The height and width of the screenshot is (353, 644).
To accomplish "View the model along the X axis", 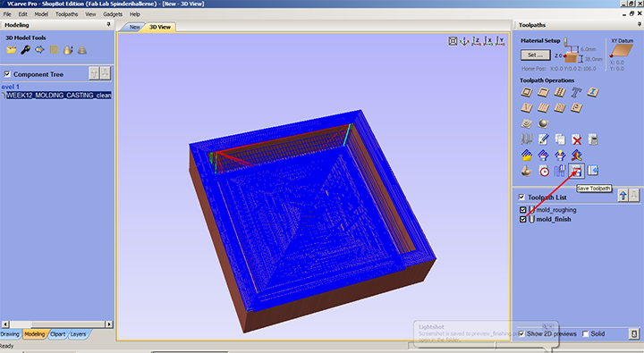I will pyautogui.click(x=488, y=41).
